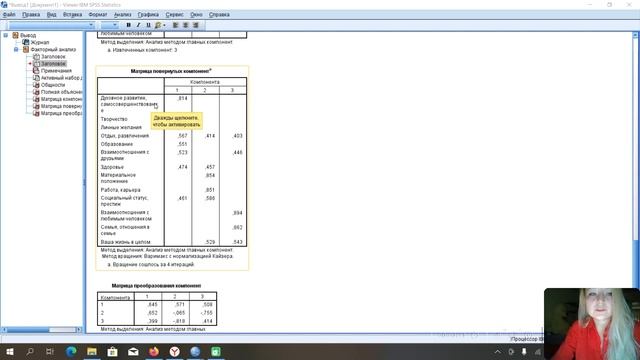Click the Компонента column header
Viewport: 640px width, 360px height.
[x=205, y=82]
